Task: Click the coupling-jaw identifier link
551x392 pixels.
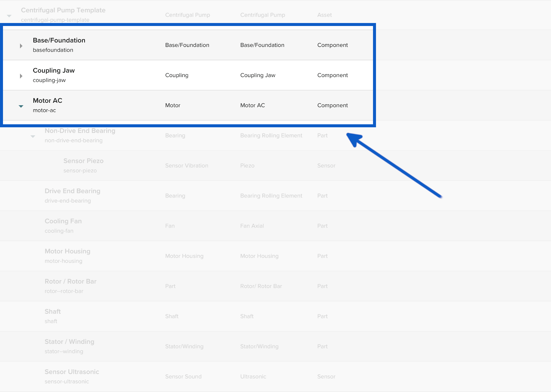Action: [x=49, y=80]
